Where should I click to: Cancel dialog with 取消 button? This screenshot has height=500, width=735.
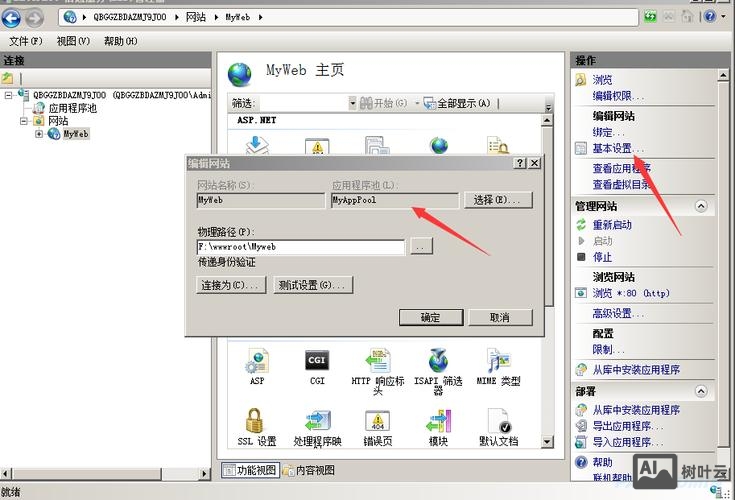coord(500,317)
